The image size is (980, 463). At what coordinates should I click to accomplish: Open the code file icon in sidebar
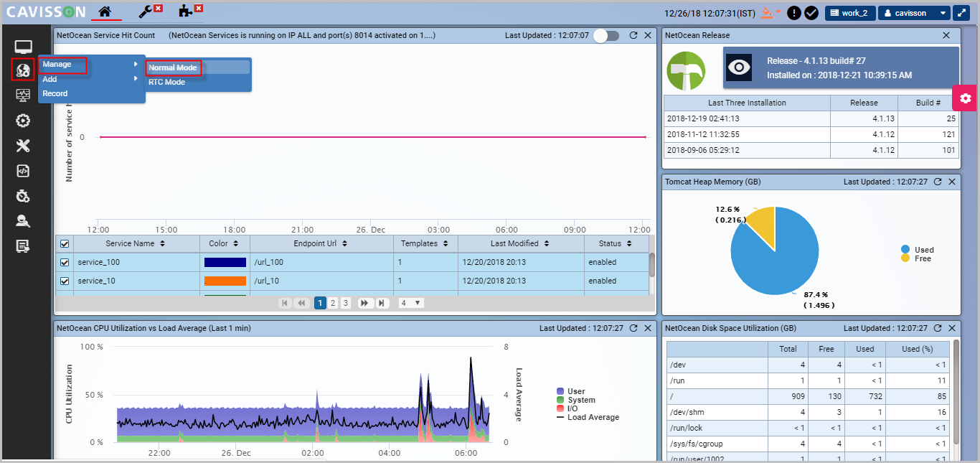[23, 171]
